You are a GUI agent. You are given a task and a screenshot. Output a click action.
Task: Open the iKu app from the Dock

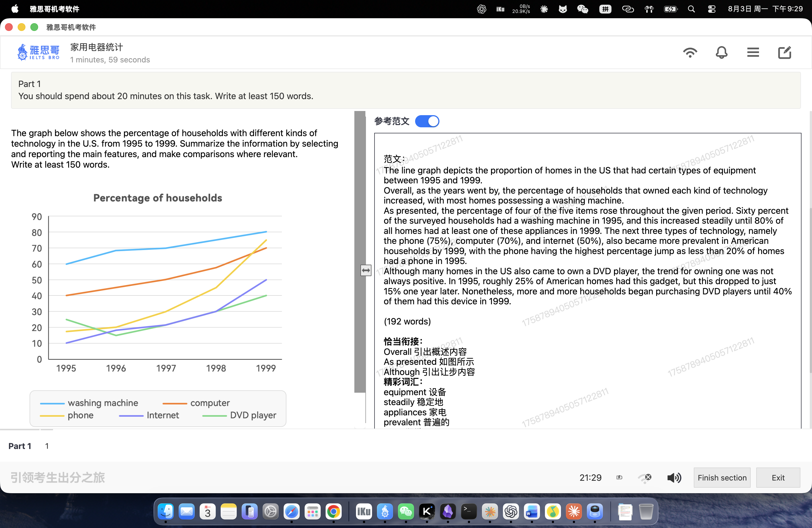(363, 511)
